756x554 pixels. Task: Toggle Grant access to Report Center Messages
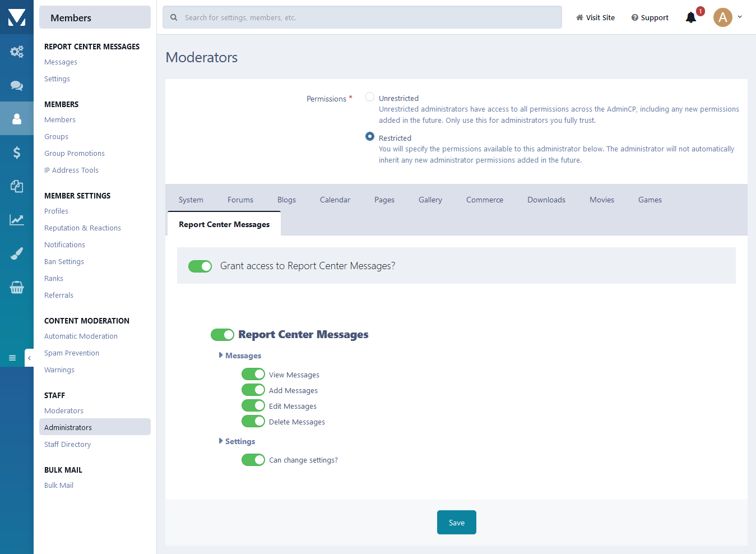[200, 266]
